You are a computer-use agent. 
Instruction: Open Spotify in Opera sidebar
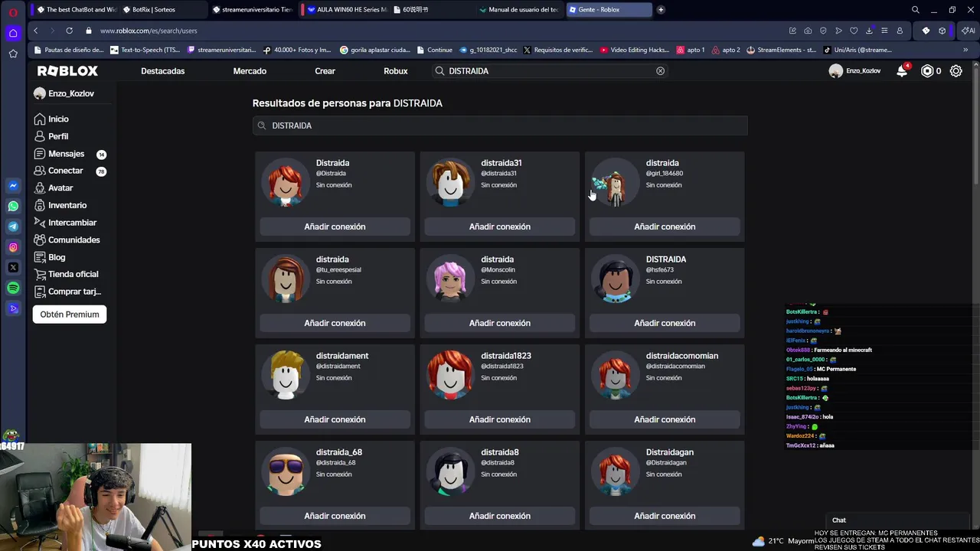13,288
